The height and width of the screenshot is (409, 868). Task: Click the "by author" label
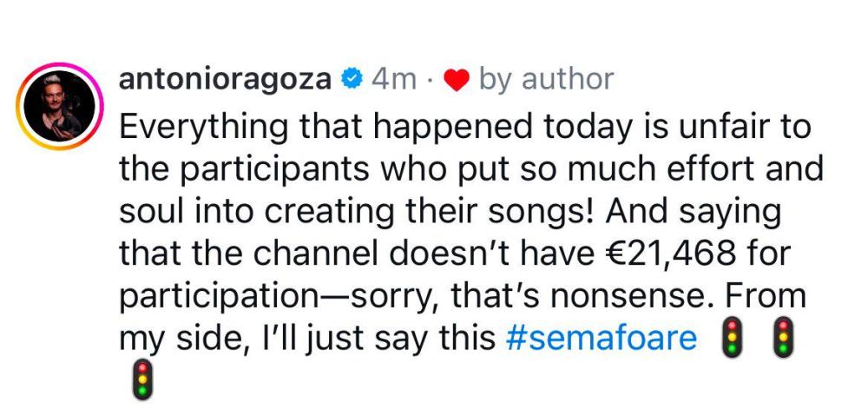pyautogui.click(x=546, y=80)
